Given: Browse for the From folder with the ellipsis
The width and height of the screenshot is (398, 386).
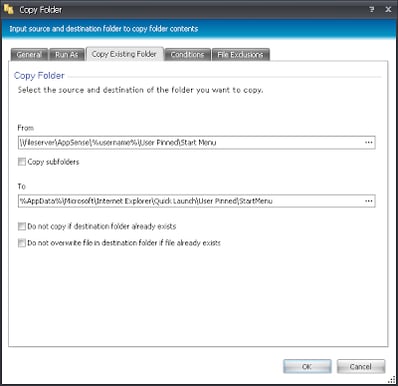Looking at the screenshot, I should coord(368,143).
